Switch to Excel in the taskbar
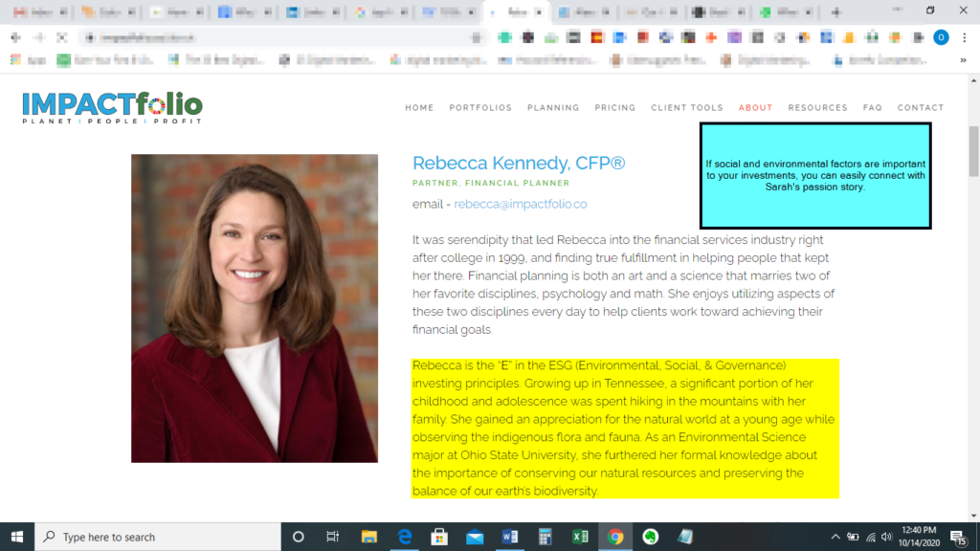 point(580,537)
